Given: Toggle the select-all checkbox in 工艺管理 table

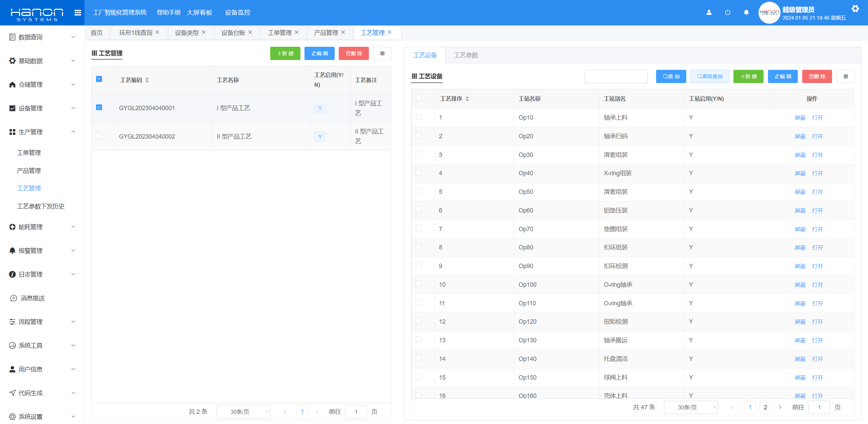Looking at the screenshot, I should tap(99, 79).
